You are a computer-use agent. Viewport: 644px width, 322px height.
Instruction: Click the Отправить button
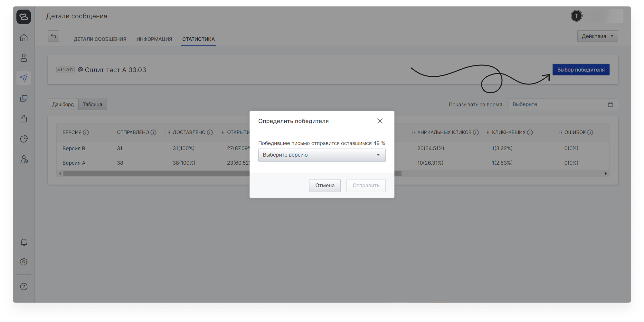coord(366,186)
